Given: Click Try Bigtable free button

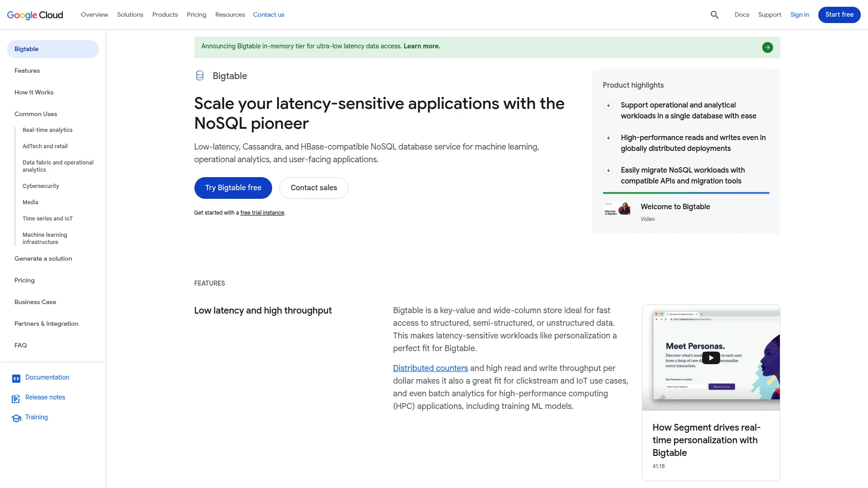Looking at the screenshot, I should 233,188.
